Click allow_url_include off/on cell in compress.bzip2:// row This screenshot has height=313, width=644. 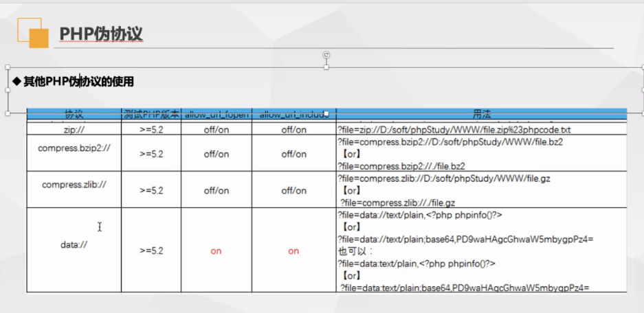(x=293, y=154)
